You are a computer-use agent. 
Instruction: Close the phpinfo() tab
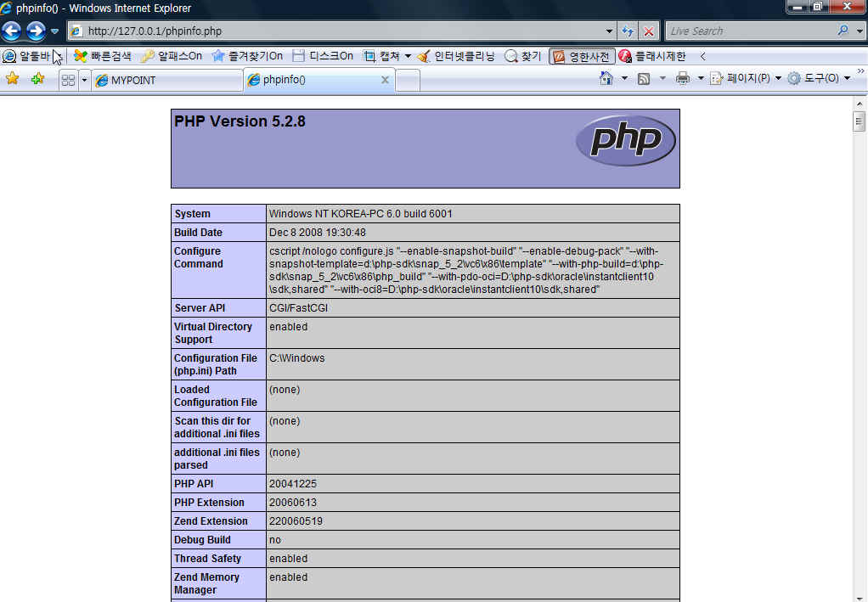tap(385, 80)
